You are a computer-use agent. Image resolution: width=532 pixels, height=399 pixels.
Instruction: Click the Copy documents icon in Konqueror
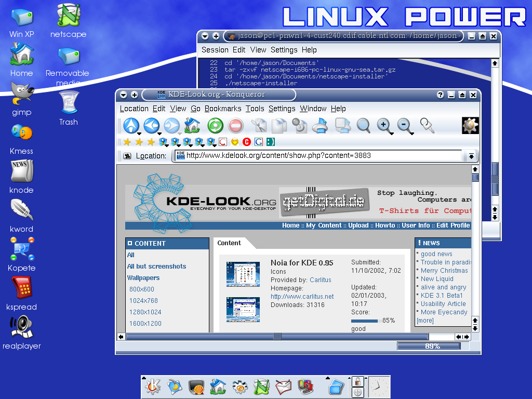pos(279,126)
